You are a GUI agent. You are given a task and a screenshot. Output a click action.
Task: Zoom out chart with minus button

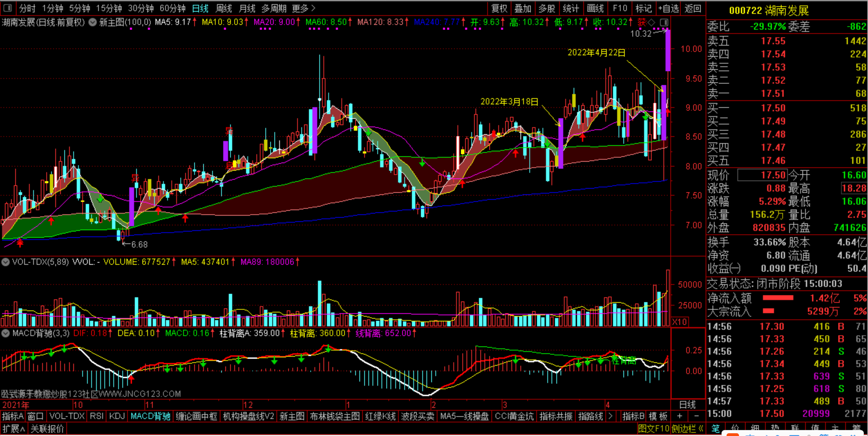tap(696, 416)
